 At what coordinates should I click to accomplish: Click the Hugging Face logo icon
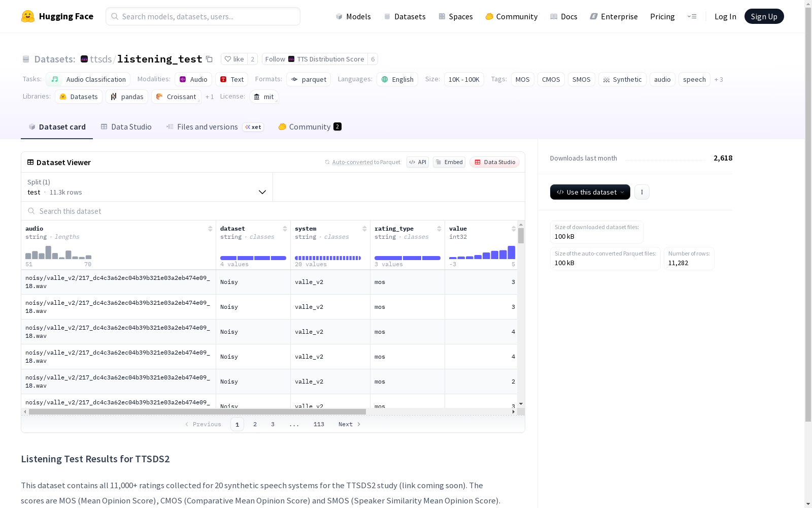tap(28, 16)
